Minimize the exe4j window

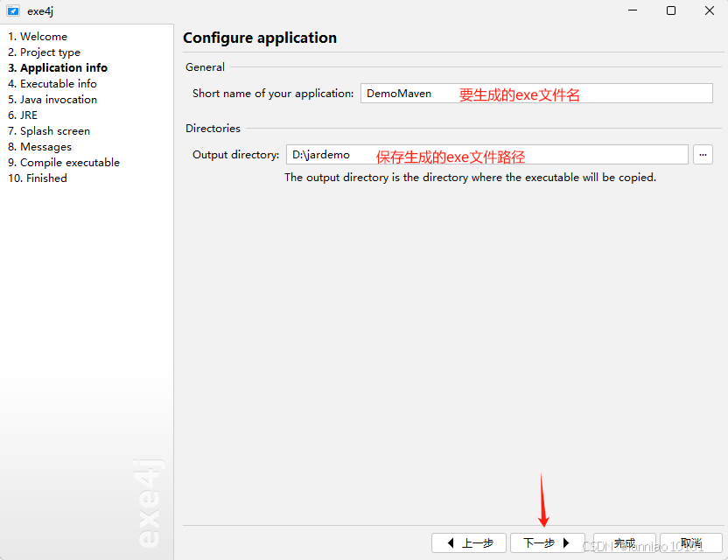(633, 10)
